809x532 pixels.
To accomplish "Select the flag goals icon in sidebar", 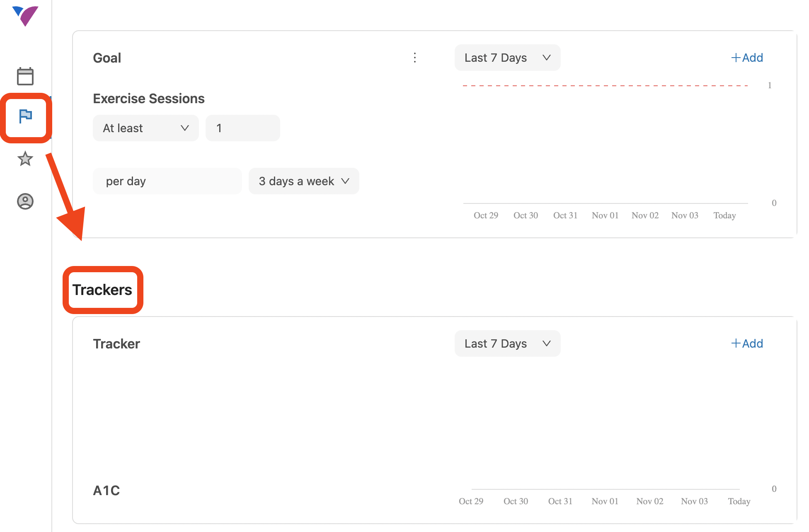I will [26, 116].
